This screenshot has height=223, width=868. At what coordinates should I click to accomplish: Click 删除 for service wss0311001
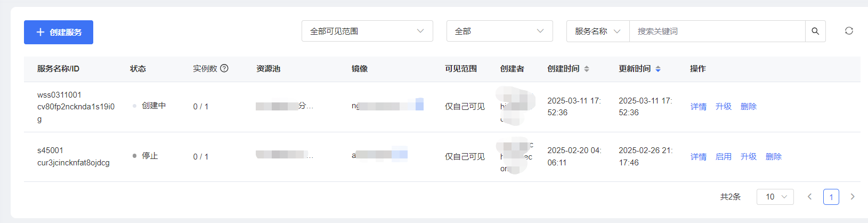(x=749, y=107)
